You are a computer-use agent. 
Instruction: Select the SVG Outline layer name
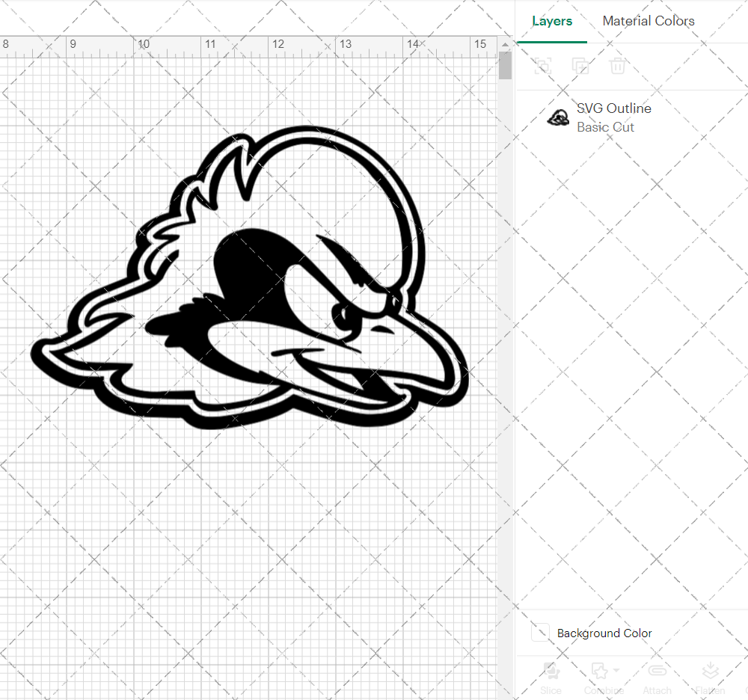pos(614,108)
